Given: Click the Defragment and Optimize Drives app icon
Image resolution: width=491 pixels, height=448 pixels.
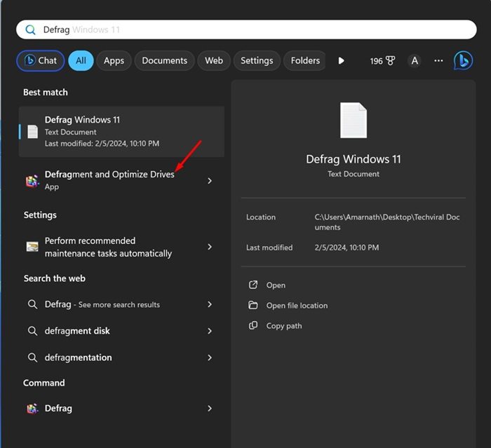Looking at the screenshot, I should (x=32, y=181).
